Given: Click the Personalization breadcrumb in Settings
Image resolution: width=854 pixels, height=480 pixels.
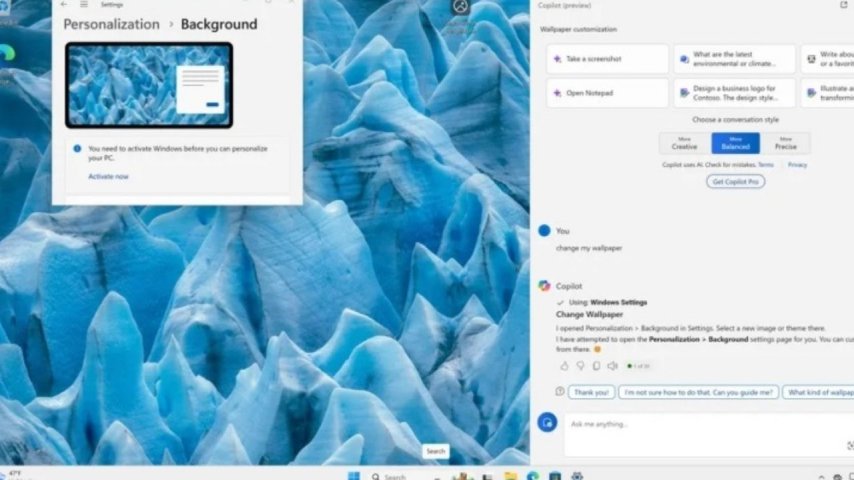Looking at the screenshot, I should tap(112, 25).
